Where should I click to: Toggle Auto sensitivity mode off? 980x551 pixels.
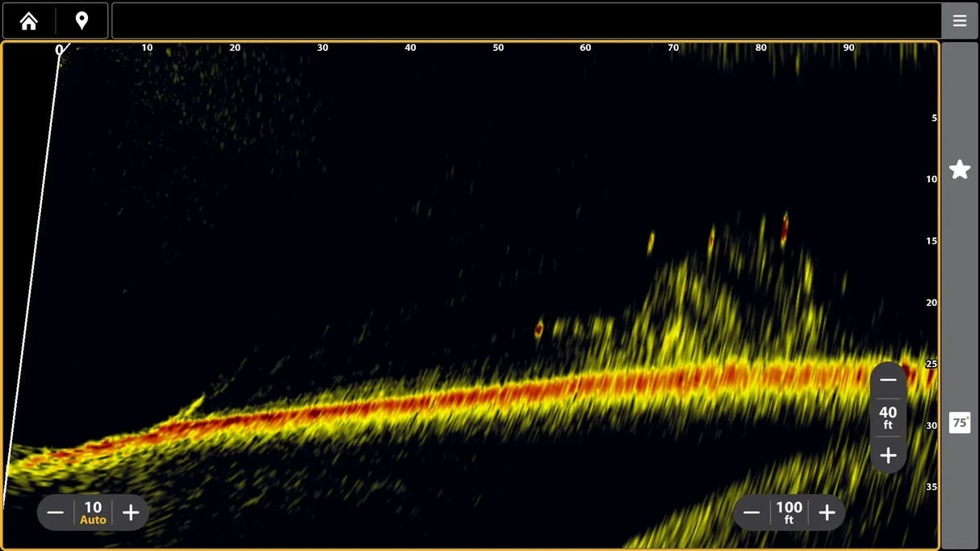click(x=92, y=519)
